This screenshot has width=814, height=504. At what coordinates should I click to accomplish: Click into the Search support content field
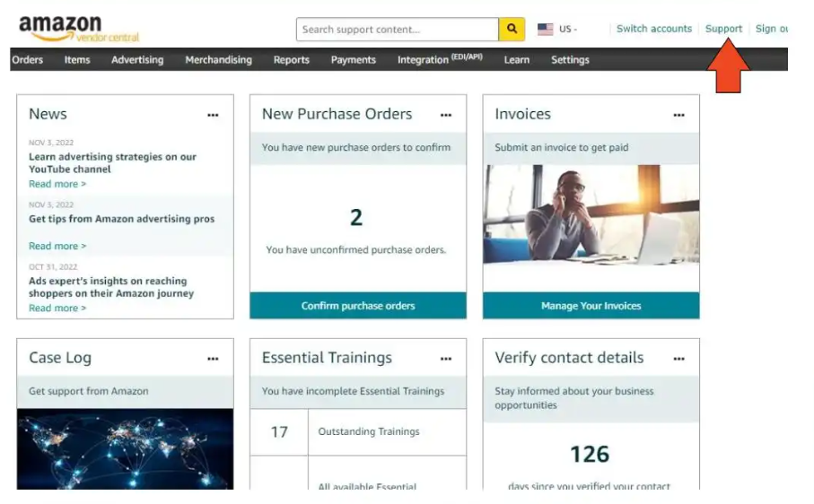(x=398, y=29)
